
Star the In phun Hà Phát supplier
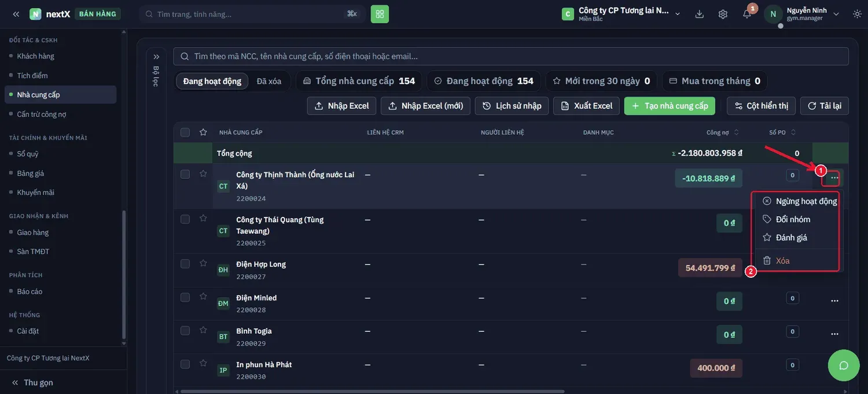tap(203, 364)
